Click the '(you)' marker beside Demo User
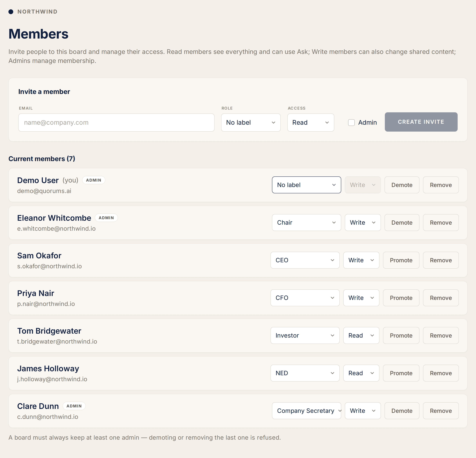This screenshot has height=458, width=476. coord(70,180)
